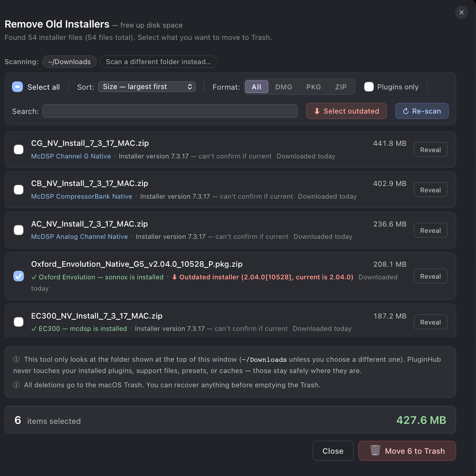Open the McDSP CompressorBank Native link

point(81,196)
